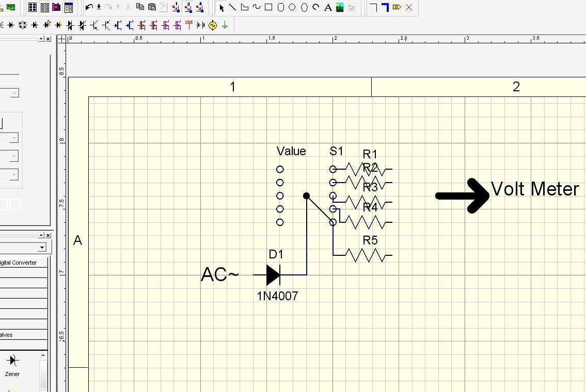Select the 'AC~' text label
This screenshot has width=586, height=392.
[x=220, y=274]
